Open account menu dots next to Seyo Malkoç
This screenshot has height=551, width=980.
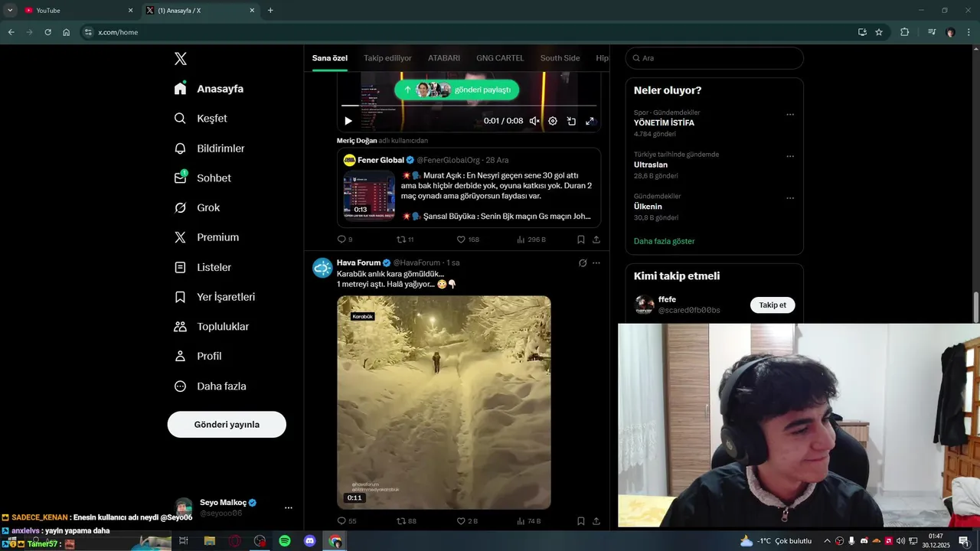289,508
